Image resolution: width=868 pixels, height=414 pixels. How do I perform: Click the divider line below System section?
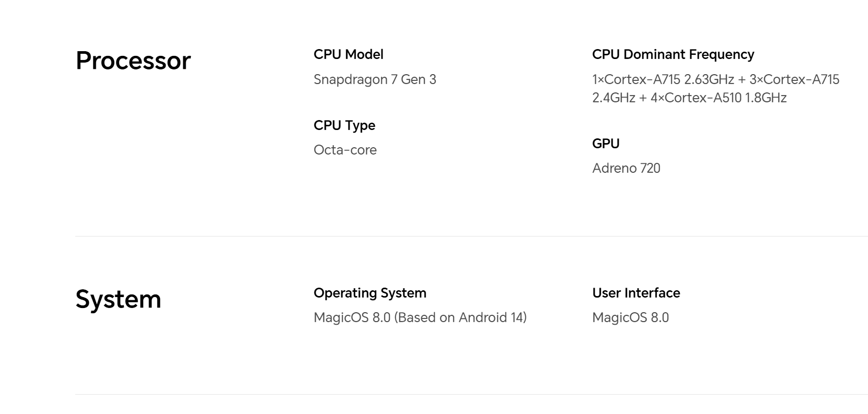pos(471,394)
